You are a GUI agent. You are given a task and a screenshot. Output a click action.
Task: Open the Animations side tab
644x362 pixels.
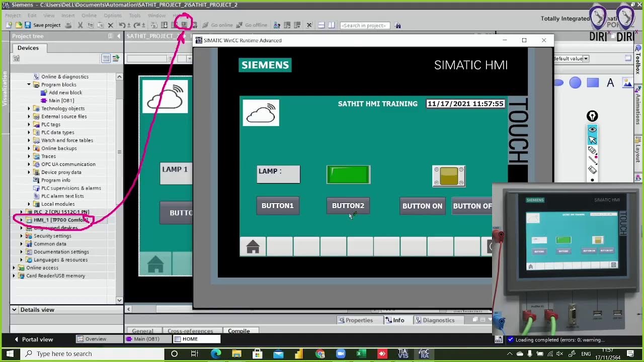click(x=638, y=109)
